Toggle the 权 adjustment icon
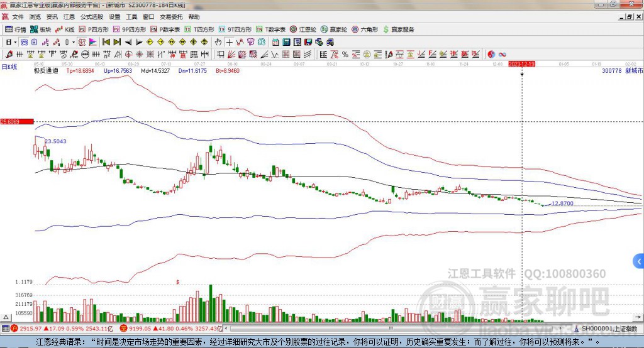 (82, 42)
